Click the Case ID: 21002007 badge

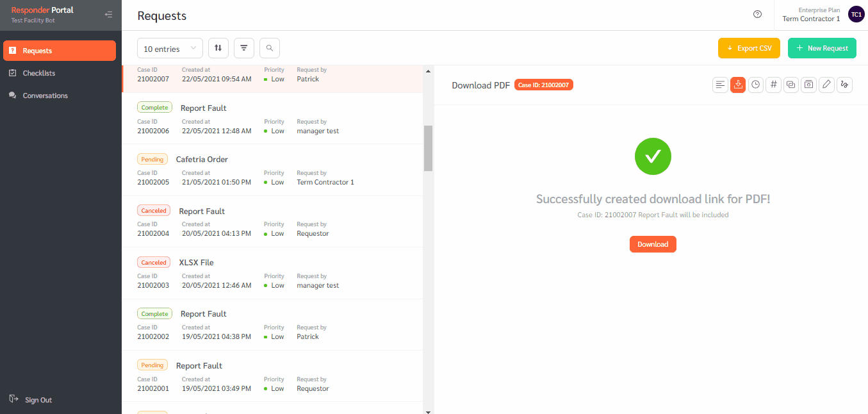point(544,85)
